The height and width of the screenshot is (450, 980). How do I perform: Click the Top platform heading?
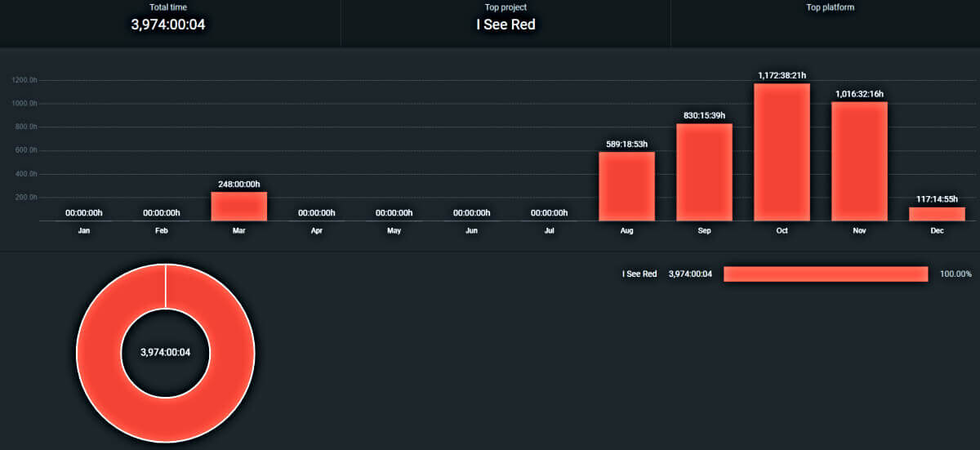[x=830, y=7]
